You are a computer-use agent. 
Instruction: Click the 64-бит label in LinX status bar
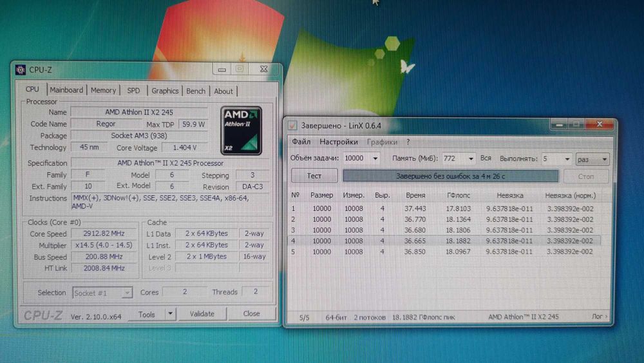336,317
